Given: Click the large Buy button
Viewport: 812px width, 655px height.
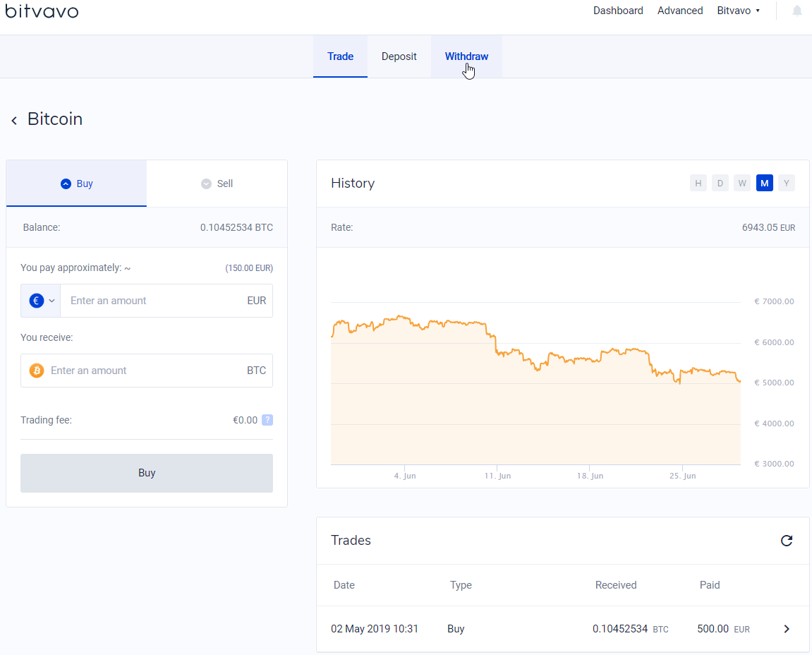Looking at the screenshot, I should (147, 473).
